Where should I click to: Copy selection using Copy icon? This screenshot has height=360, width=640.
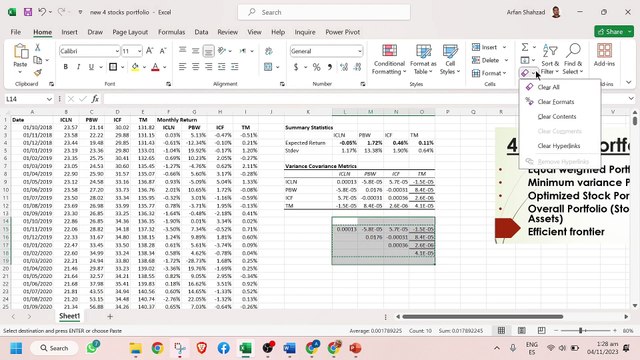tap(38, 60)
